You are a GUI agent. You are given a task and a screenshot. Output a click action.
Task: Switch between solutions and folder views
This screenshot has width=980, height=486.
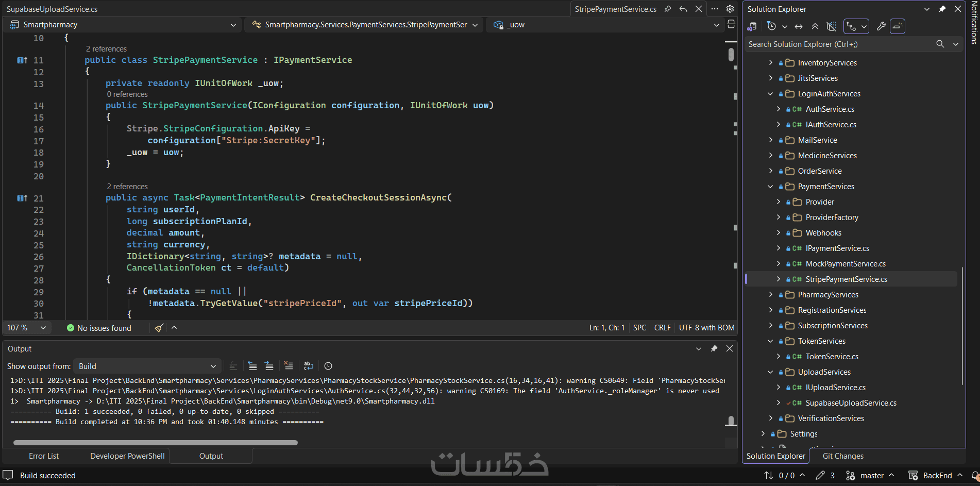coord(752,26)
